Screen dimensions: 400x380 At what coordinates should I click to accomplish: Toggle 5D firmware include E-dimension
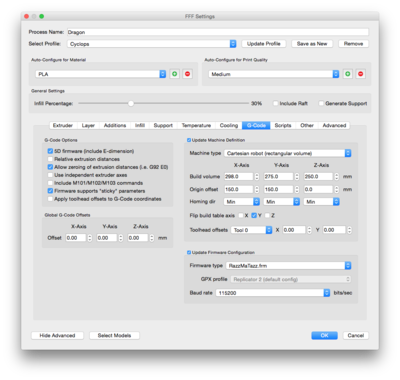[50, 151]
